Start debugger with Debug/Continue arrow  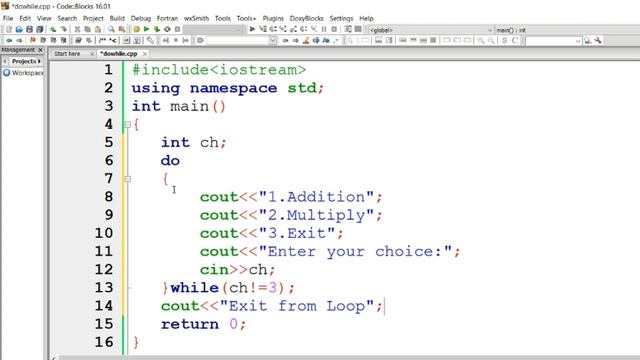(252, 29)
